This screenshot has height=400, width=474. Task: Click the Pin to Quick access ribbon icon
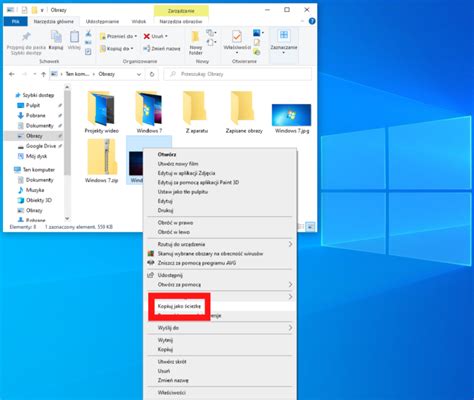26,37
